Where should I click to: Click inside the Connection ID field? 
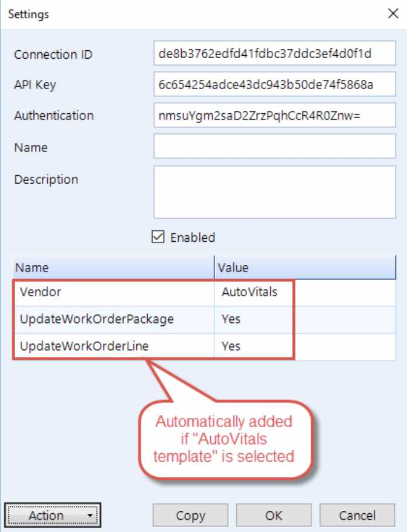tap(274, 55)
